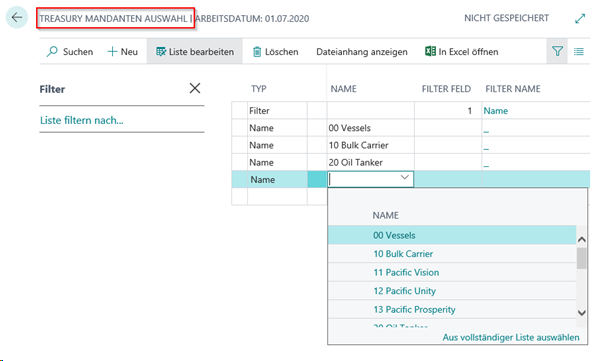Click the TYP column header
605x361 pixels.
point(259,89)
